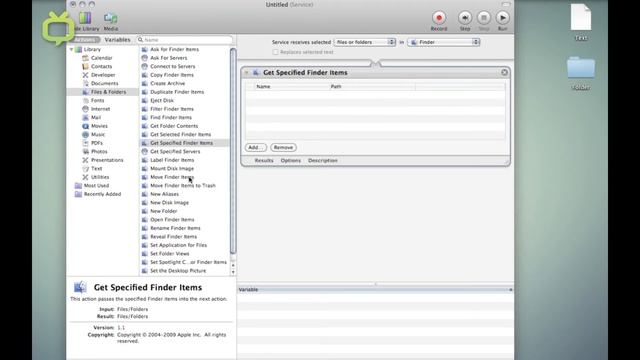640x360 pixels.
Task: Select 'Create Archive' action
Action: [x=167, y=83]
